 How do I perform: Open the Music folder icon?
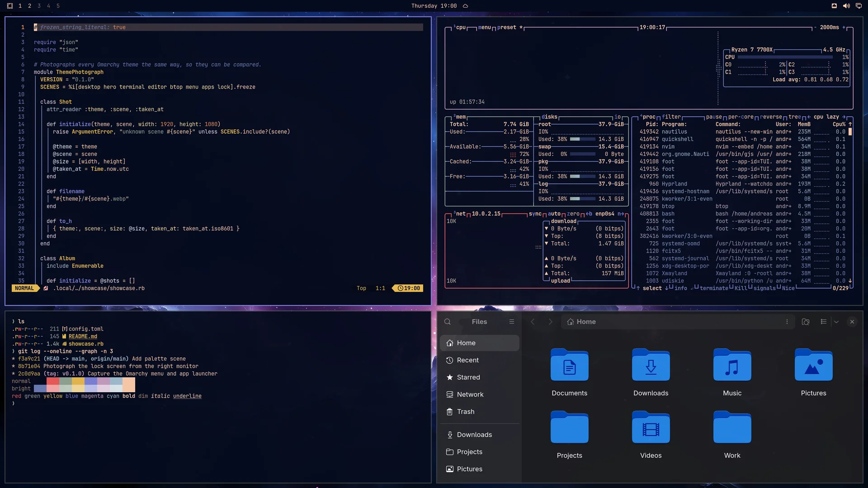pyautogui.click(x=732, y=365)
